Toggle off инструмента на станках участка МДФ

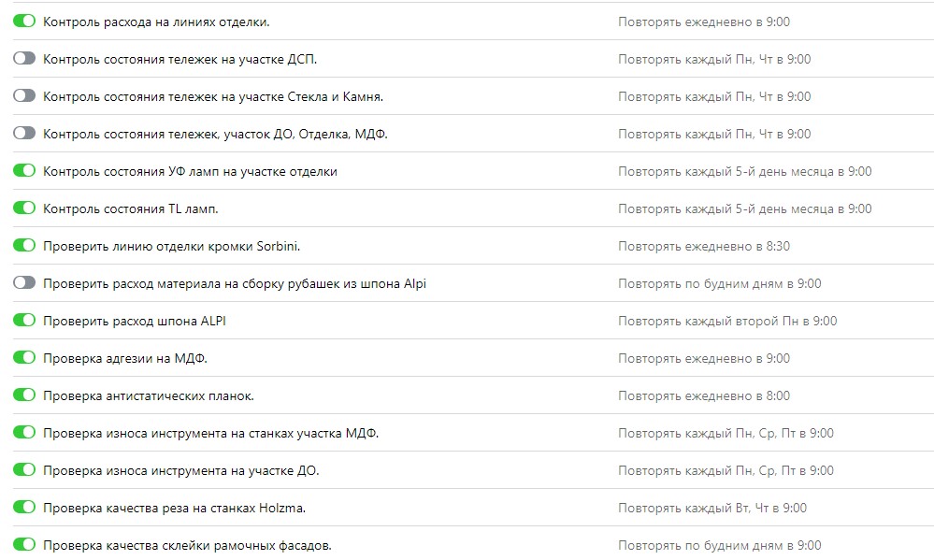click(24, 433)
